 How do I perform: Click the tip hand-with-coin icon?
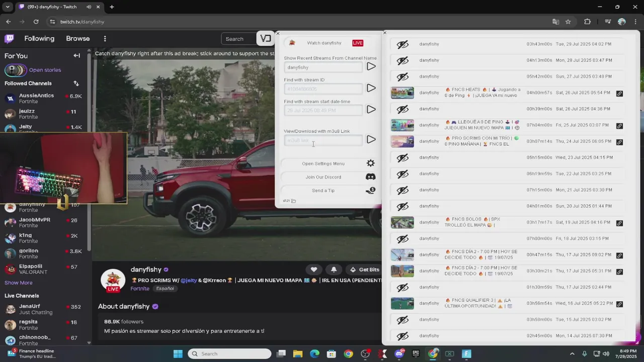[371, 191]
